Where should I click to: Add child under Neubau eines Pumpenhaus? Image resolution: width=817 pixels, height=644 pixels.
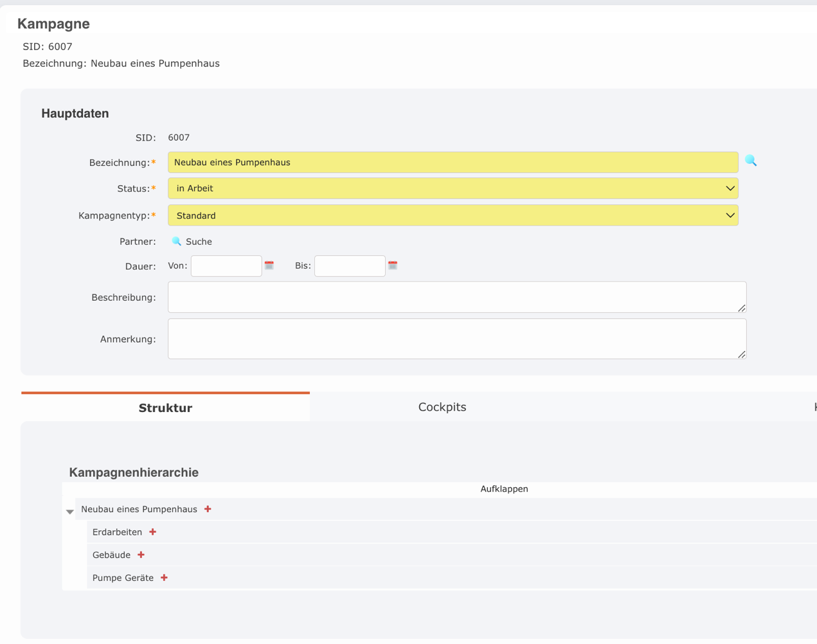[x=208, y=509]
